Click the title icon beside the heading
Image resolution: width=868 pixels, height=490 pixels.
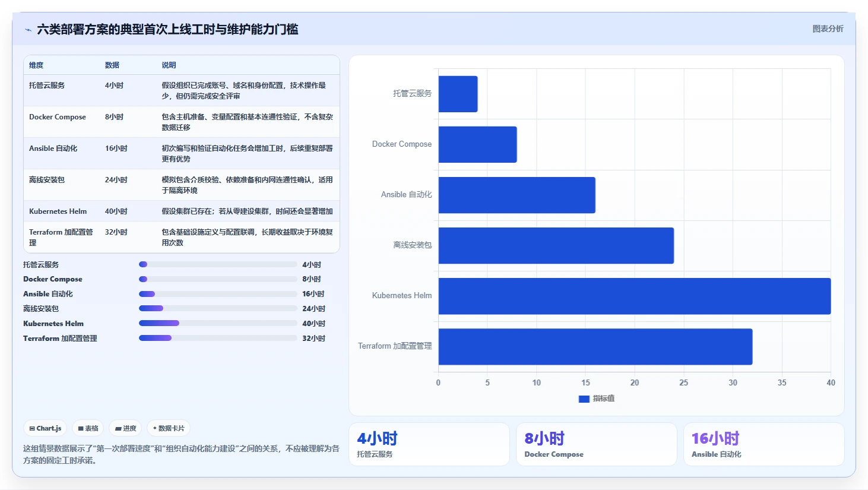point(28,30)
